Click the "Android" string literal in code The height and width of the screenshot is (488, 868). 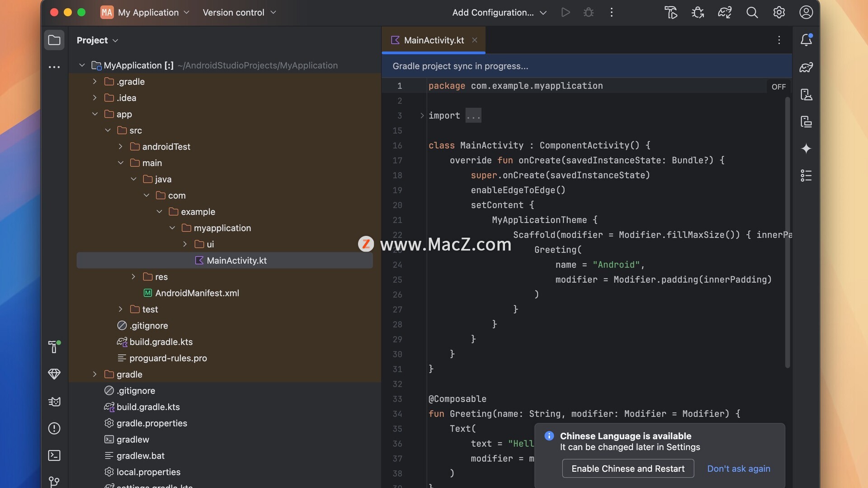(616, 265)
